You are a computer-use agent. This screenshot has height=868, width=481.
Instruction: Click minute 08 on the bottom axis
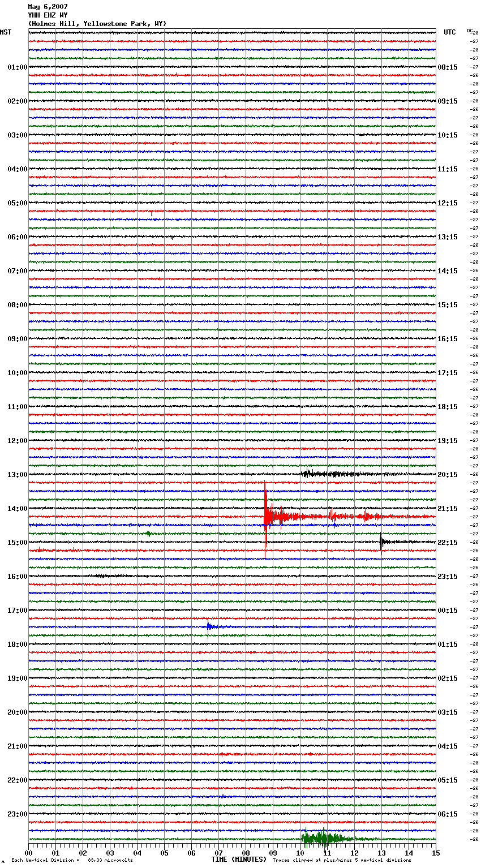tap(246, 853)
